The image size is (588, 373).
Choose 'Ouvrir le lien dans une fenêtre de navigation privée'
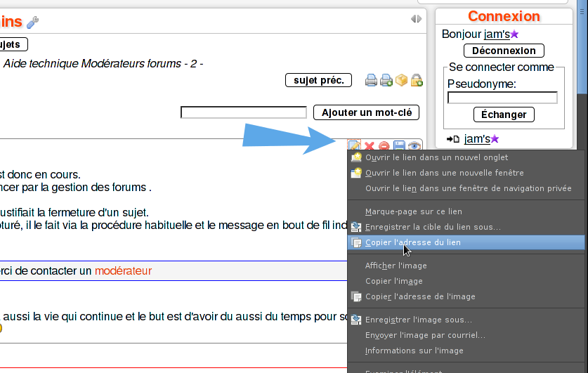pyautogui.click(x=466, y=188)
